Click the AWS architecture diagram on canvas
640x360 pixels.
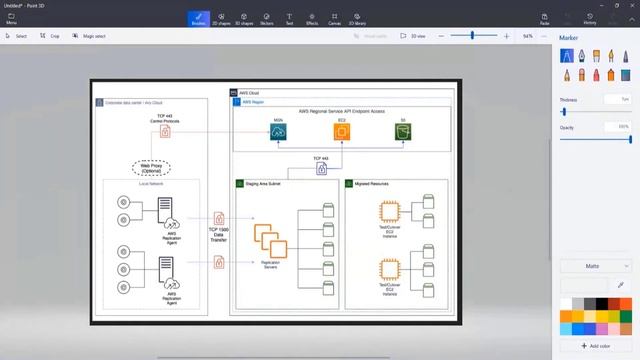[276, 202]
